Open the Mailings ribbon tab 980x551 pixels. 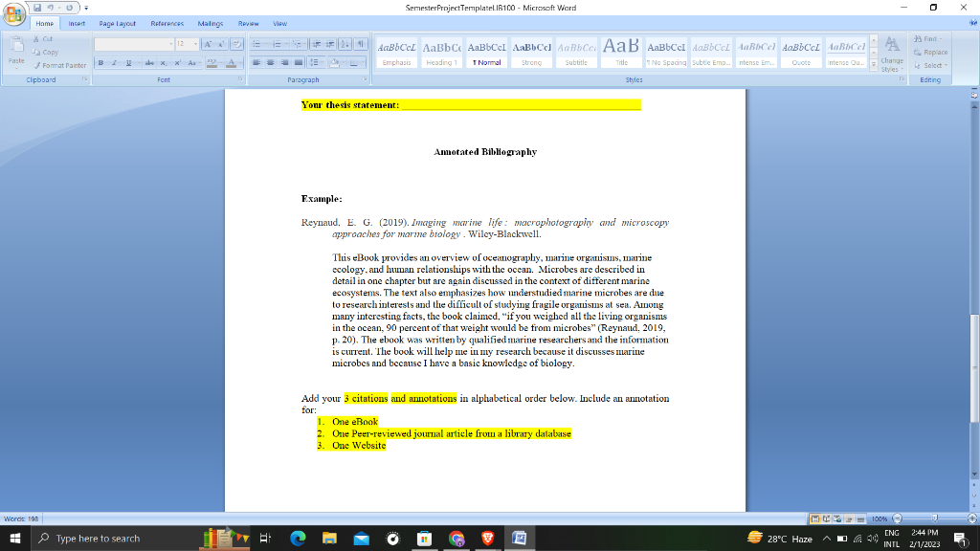(x=210, y=23)
